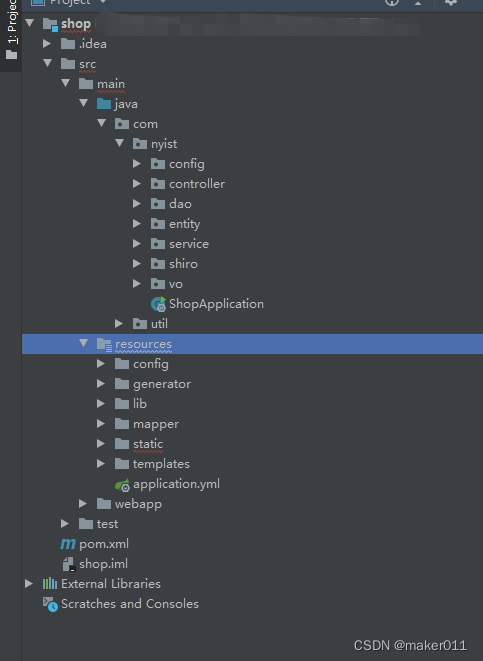Open the settings gear in Project toolbar
The width and height of the screenshot is (483, 661).
pos(451,2)
